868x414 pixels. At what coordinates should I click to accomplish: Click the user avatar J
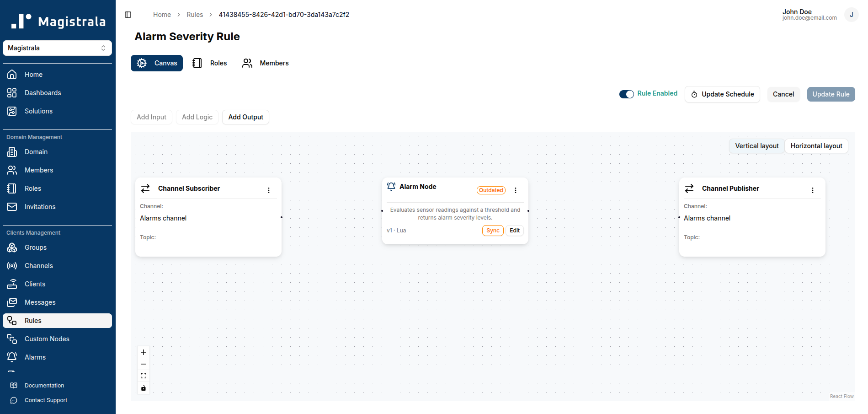[851, 15]
